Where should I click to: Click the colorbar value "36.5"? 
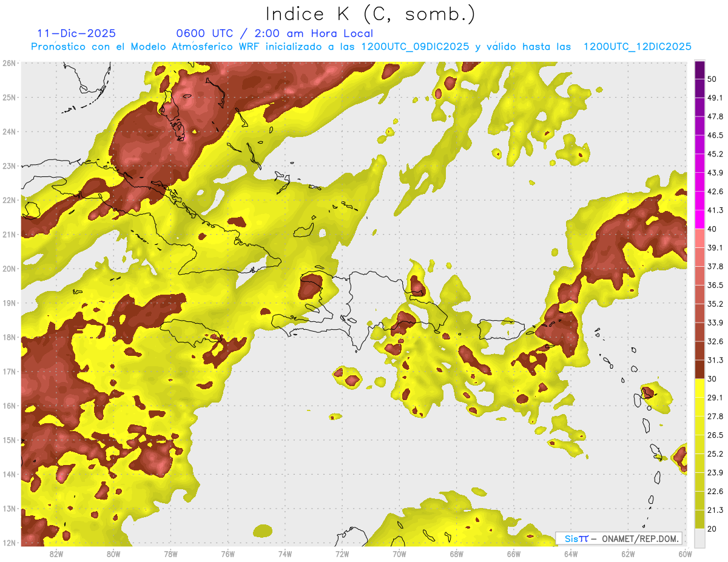point(715,285)
